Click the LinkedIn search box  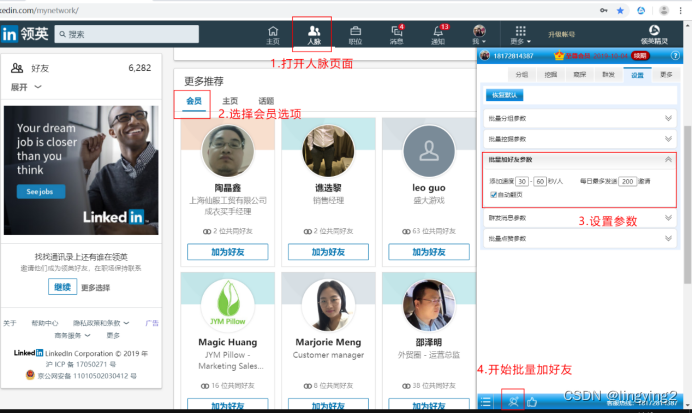(127, 34)
